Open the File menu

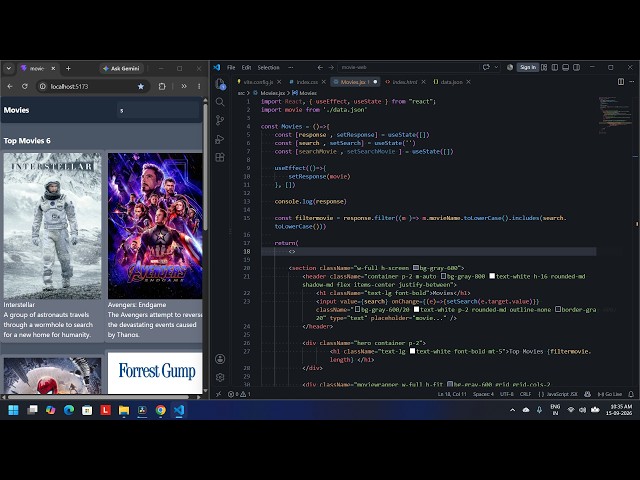(231, 67)
